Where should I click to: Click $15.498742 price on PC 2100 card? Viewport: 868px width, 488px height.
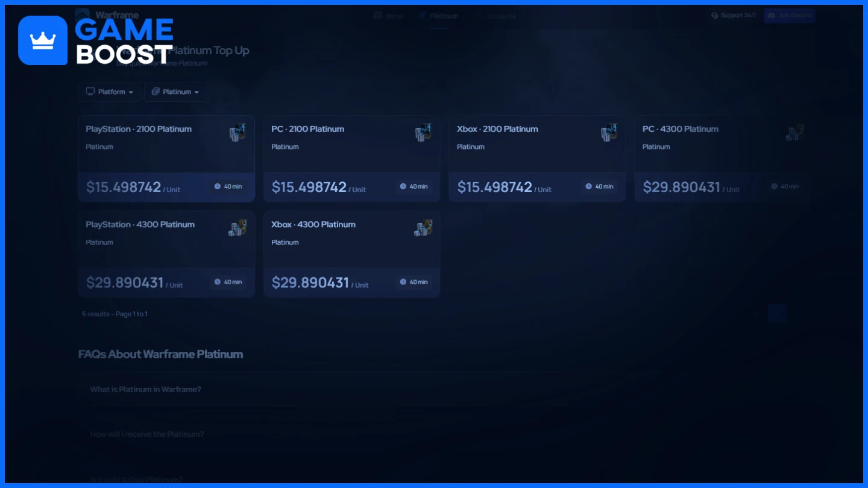tap(309, 187)
